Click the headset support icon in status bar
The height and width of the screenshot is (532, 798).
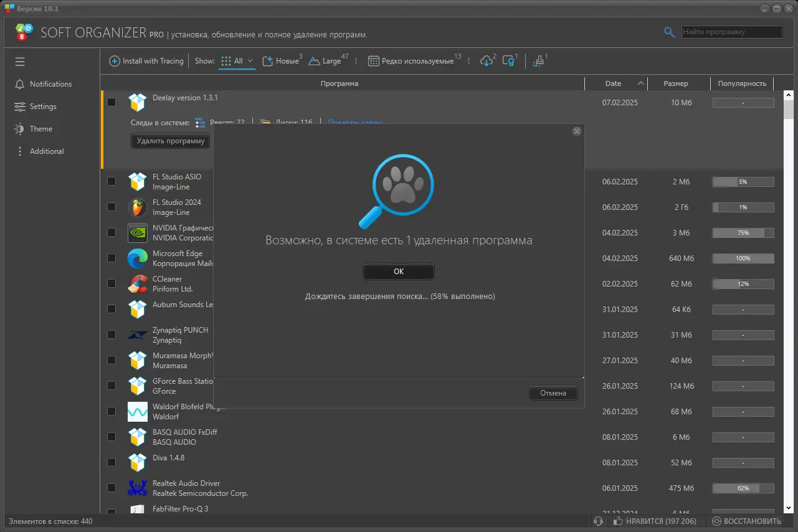(x=599, y=521)
